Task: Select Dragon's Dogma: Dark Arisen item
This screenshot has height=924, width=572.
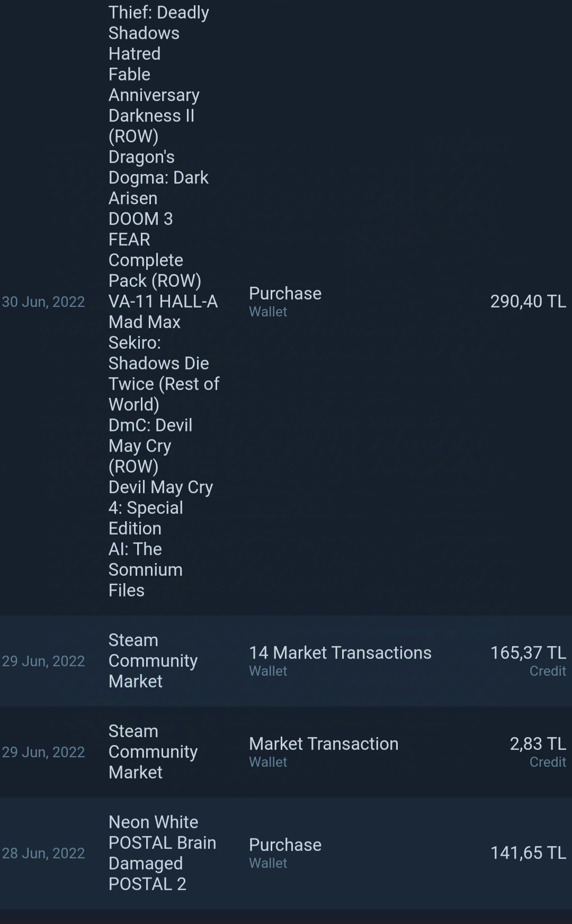Action: [x=158, y=177]
